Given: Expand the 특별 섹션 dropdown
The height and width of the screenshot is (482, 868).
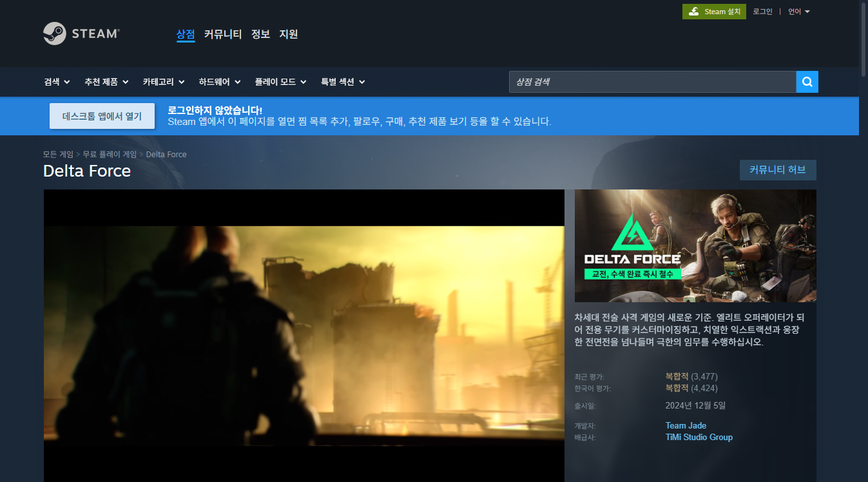Looking at the screenshot, I should 343,82.
